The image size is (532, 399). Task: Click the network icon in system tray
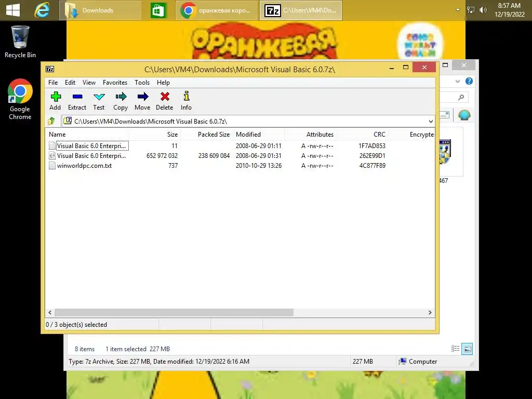click(x=471, y=10)
